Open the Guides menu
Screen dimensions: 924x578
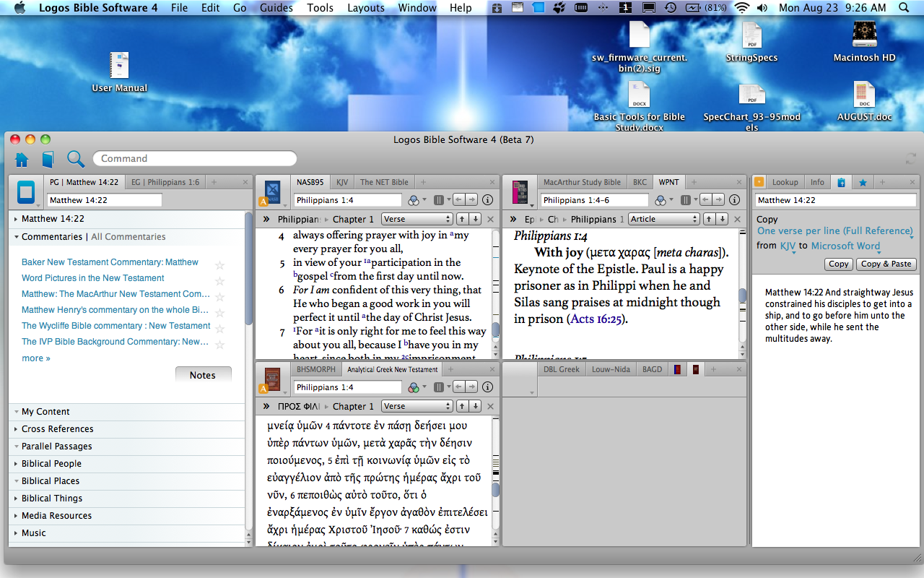point(276,8)
